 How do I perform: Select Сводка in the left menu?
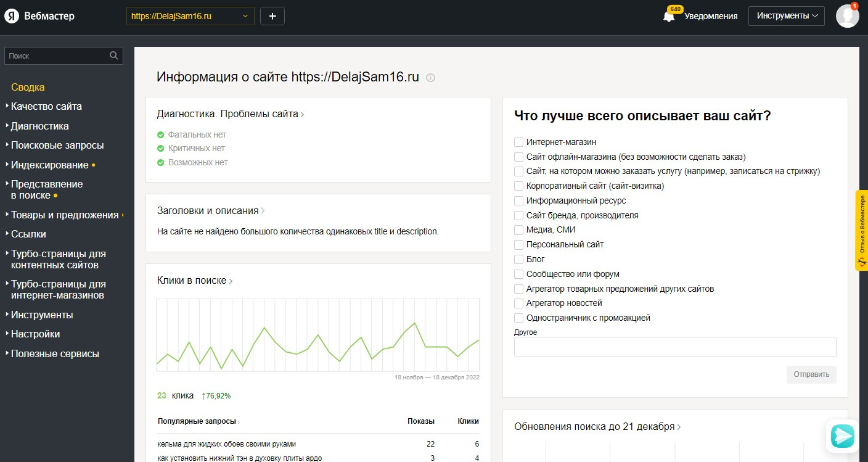tap(28, 87)
